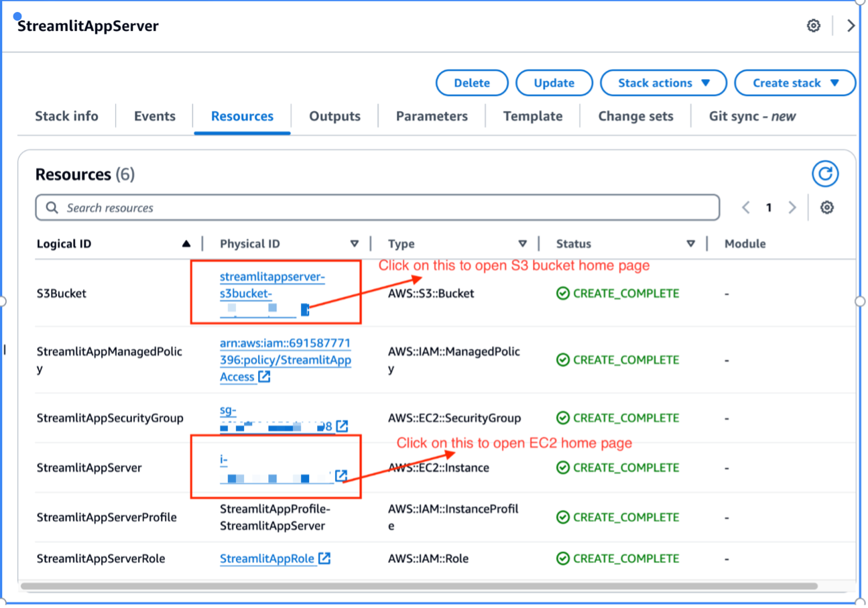Open the stack settings gear icon
868x608 pixels.
pos(813,25)
